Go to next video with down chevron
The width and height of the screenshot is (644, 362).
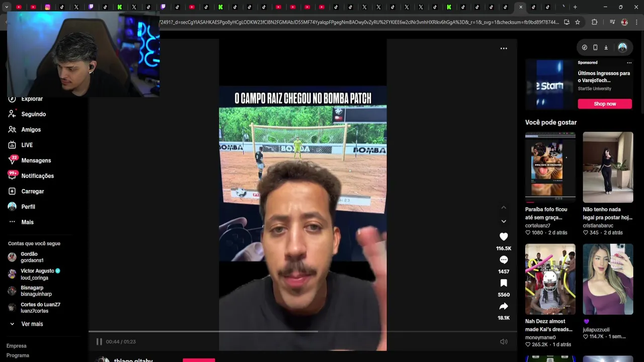click(x=504, y=221)
